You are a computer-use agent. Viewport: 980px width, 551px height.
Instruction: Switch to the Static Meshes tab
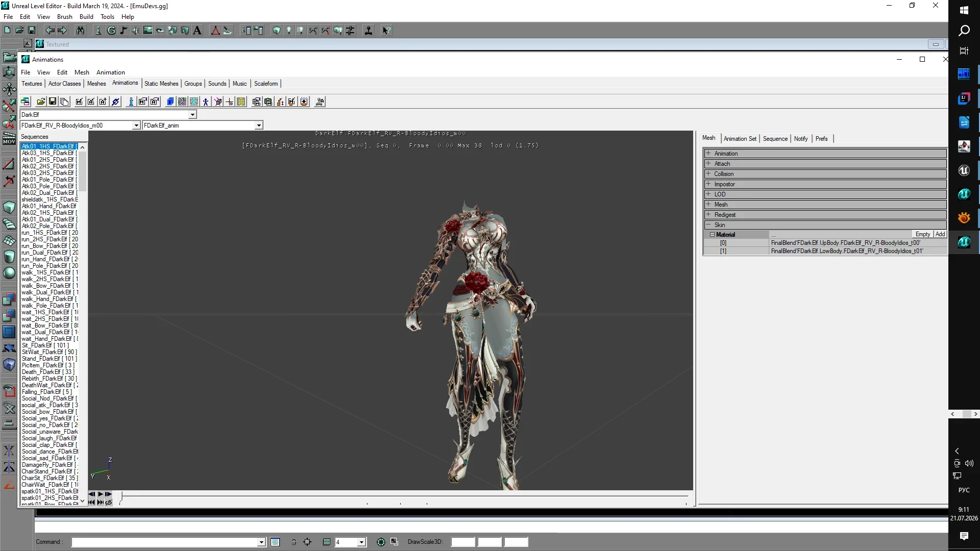(x=161, y=84)
